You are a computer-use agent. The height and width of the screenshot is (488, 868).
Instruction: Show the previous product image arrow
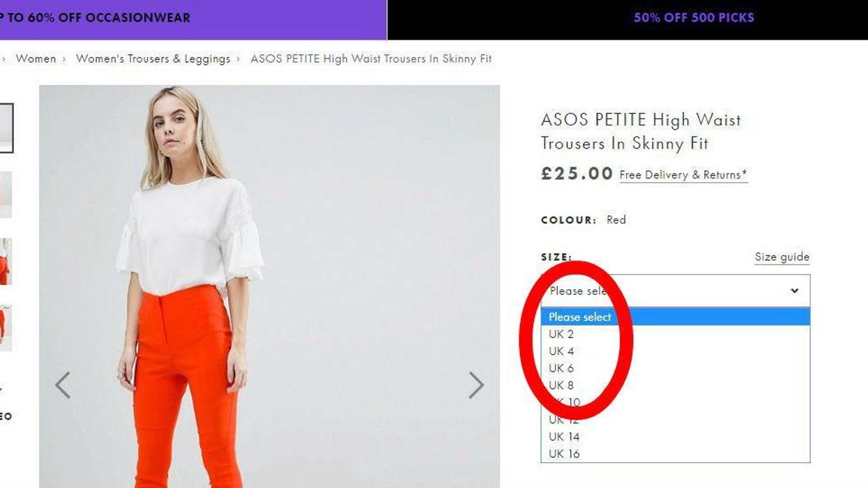coord(63,385)
